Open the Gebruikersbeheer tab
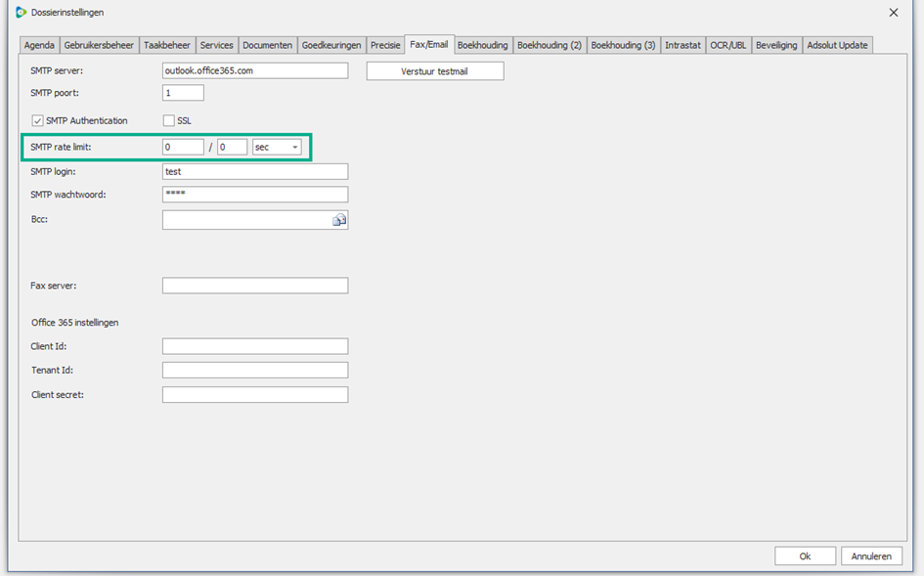924x576 pixels. pos(99,45)
